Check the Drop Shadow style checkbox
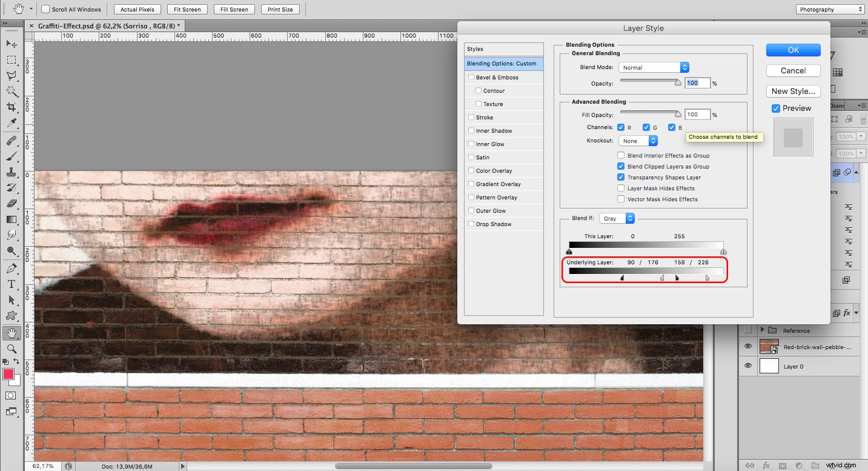This screenshot has height=471, width=868. (x=471, y=224)
